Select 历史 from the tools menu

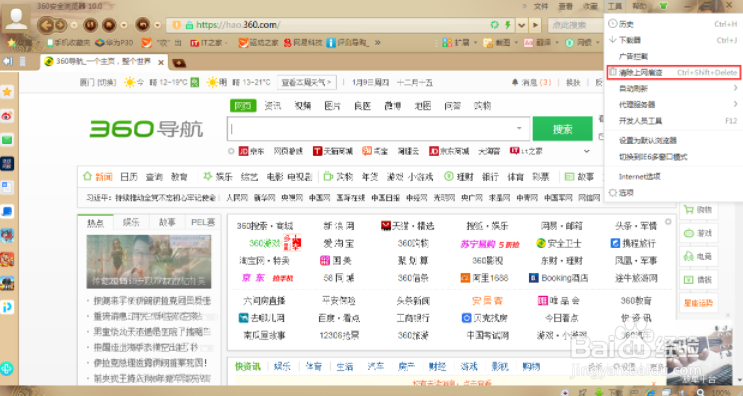point(673,24)
